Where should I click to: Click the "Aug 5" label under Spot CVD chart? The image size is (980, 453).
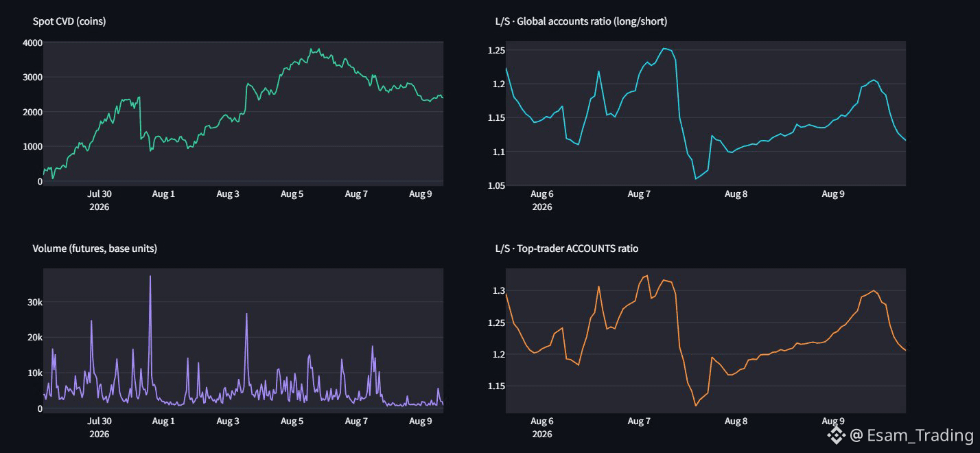click(x=292, y=194)
